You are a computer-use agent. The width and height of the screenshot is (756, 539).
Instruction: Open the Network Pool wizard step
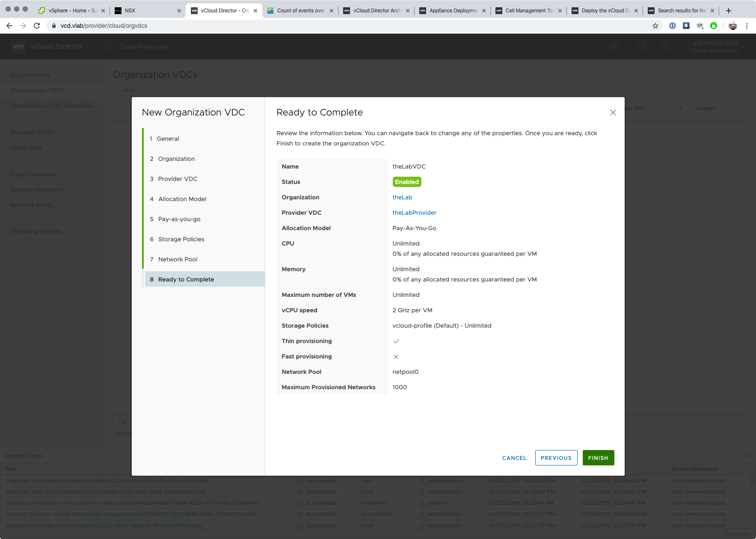point(178,259)
